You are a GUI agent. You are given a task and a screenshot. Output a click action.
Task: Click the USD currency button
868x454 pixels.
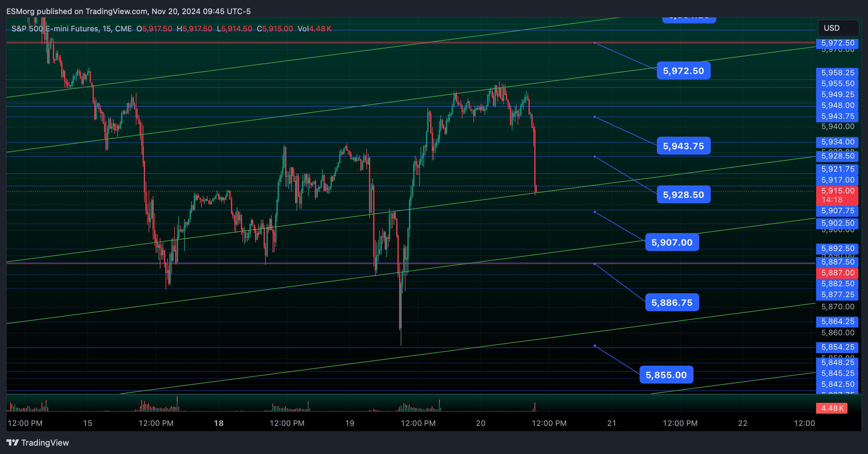tap(838, 28)
